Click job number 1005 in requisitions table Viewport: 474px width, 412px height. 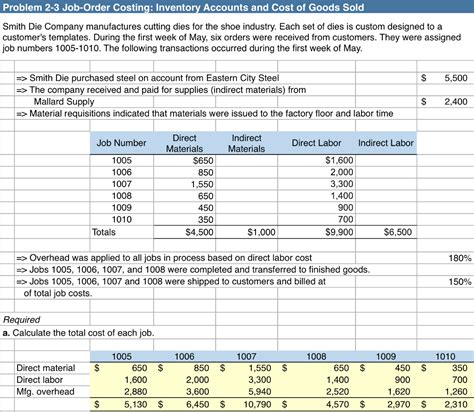[x=122, y=160]
